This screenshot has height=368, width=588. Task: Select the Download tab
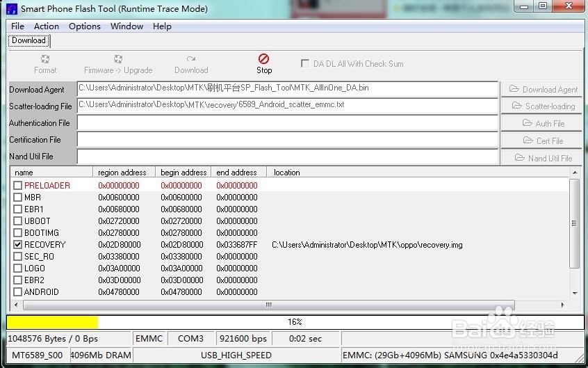pyautogui.click(x=29, y=40)
